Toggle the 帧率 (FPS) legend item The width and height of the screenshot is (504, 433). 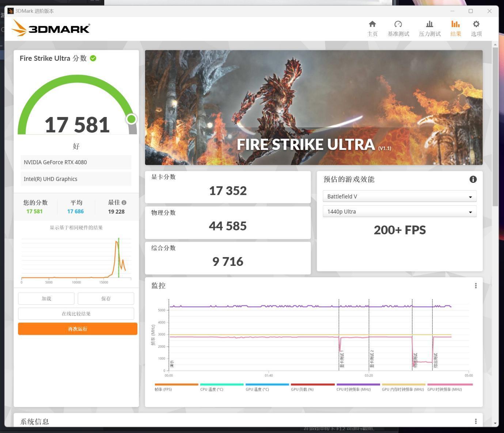pyautogui.click(x=176, y=387)
